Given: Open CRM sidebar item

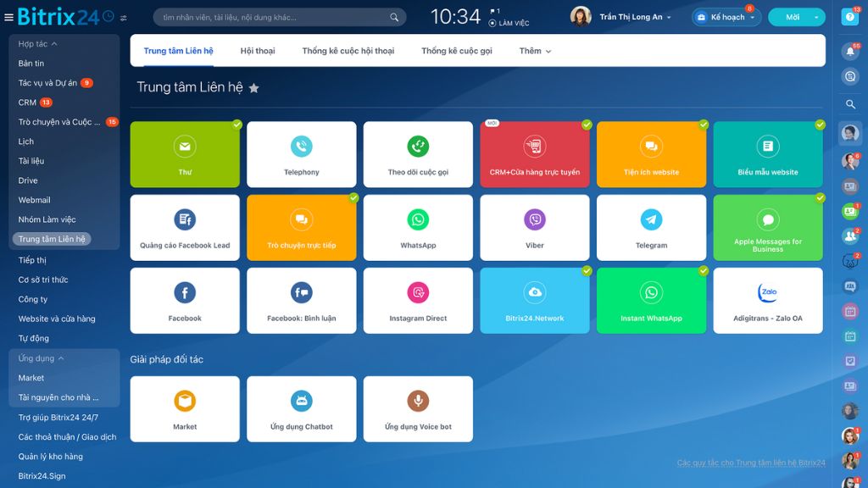Looking at the screenshot, I should point(27,103).
